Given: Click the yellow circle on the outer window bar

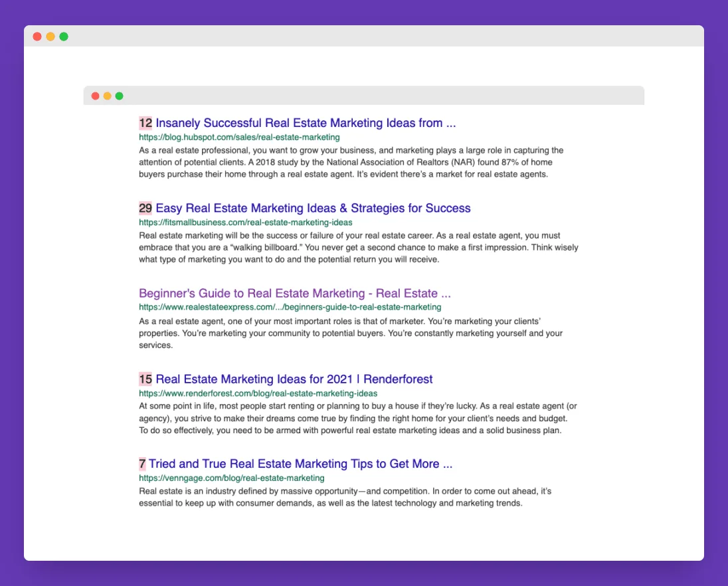Looking at the screenshot, I should (50, 37).
